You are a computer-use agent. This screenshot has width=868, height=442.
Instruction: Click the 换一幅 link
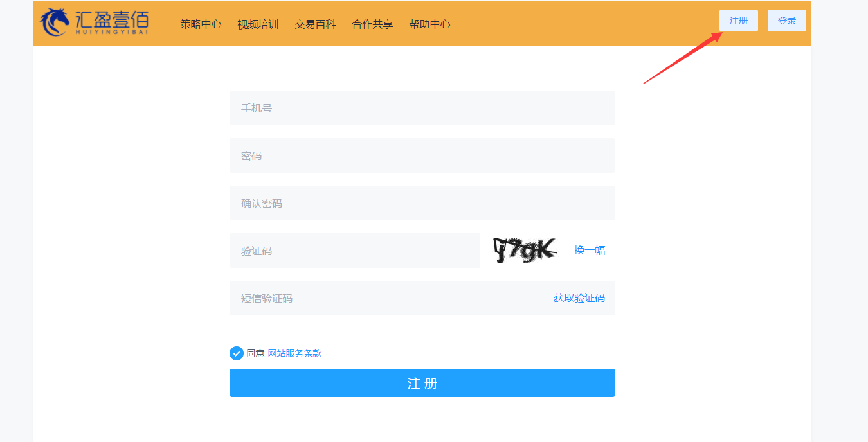tap(589, 251)
